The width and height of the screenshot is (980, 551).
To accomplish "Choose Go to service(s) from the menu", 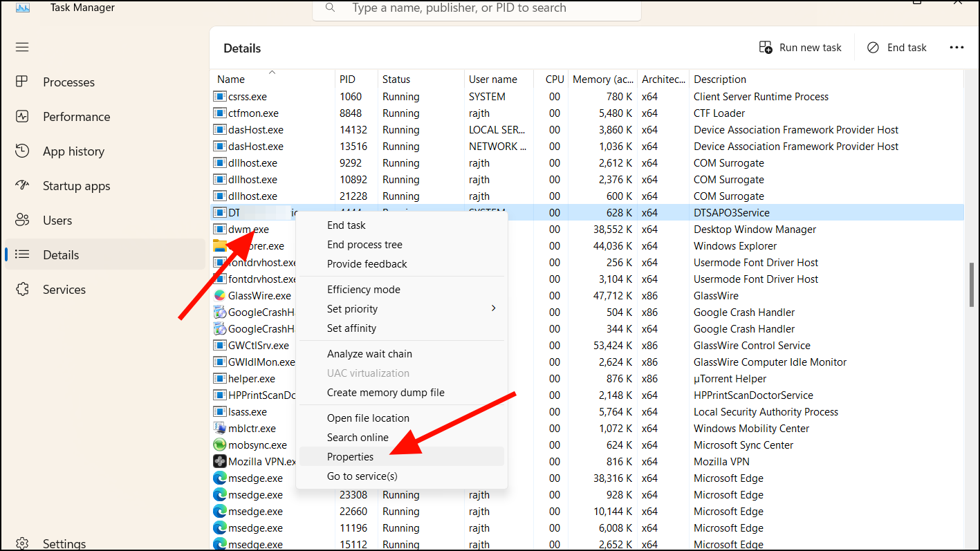I will 362,476.
